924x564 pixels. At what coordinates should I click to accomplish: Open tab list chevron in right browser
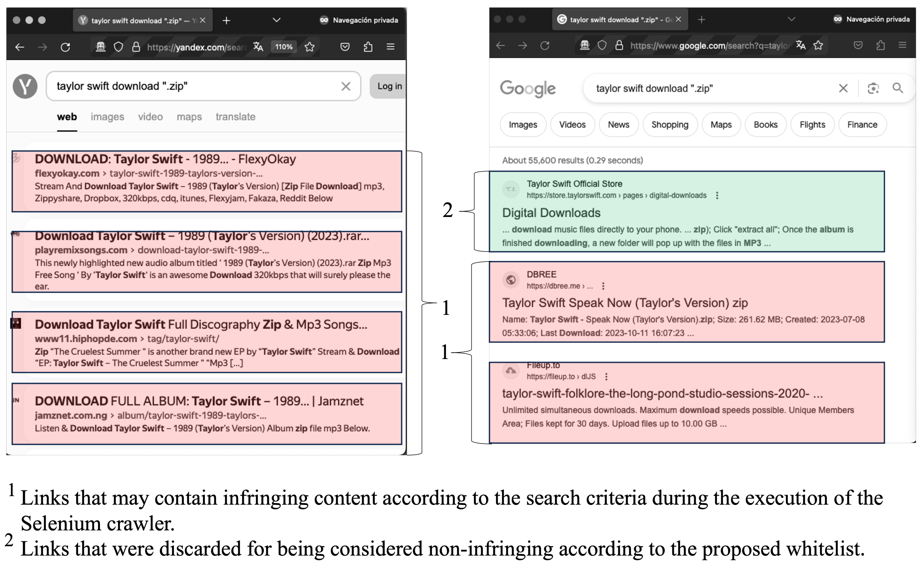(791, 19)
